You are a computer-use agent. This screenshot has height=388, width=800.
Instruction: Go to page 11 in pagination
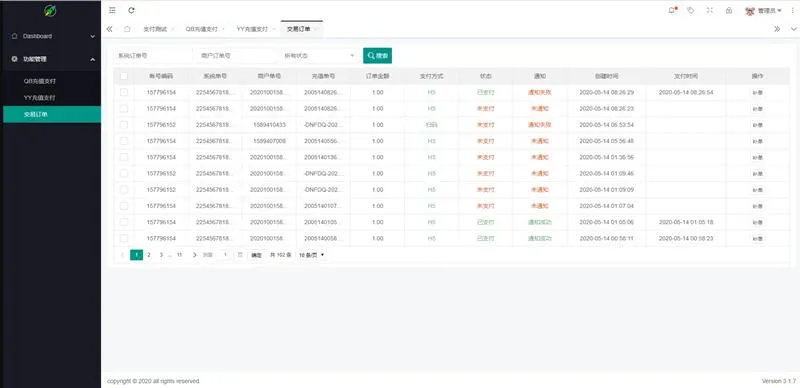pyautogui.click(x=180, y=255)
